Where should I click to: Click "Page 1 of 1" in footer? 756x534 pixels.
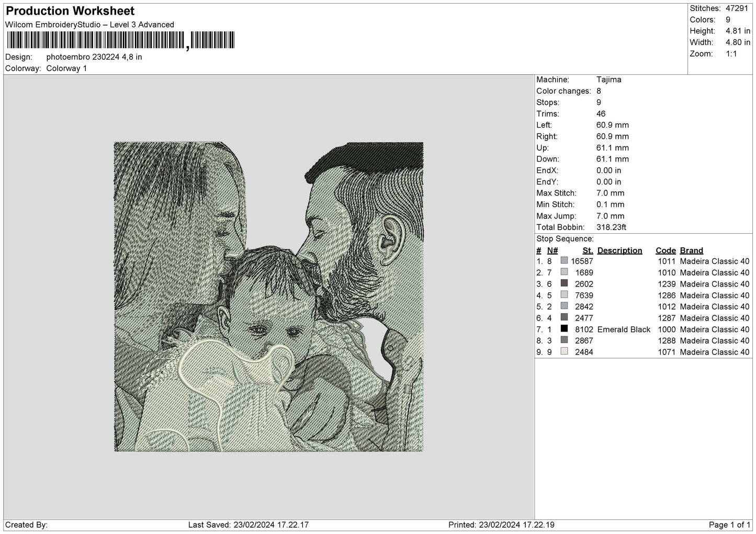[729, 525]
